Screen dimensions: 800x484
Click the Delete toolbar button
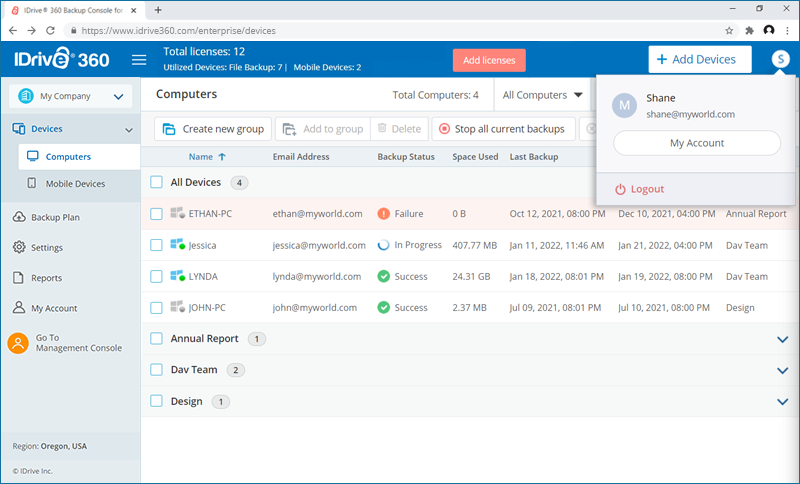click(399, 129)
